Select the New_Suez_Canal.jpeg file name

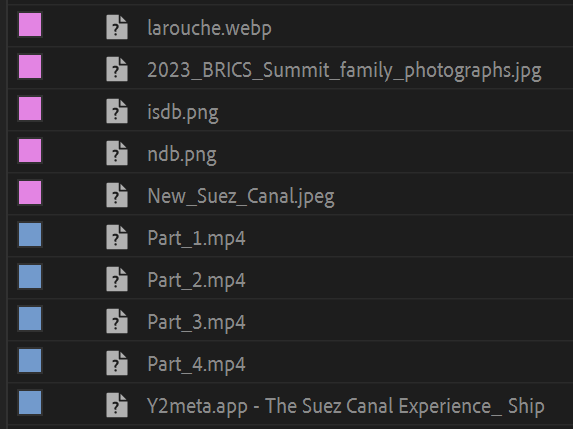tap(241, 196)
